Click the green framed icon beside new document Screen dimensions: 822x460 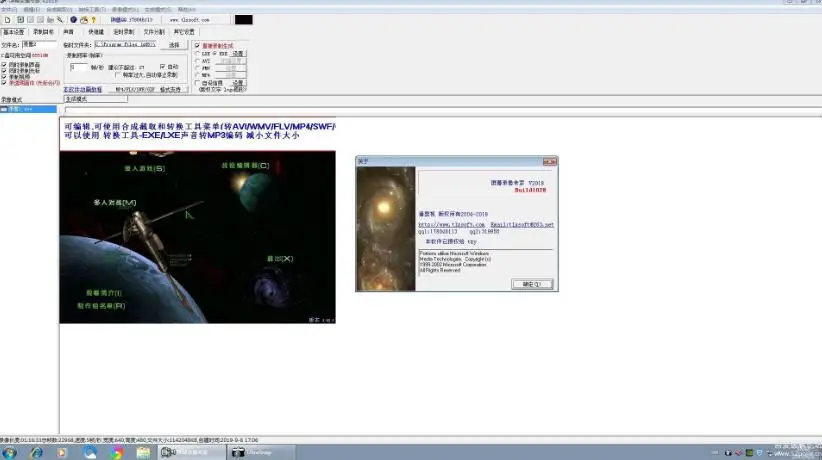[20, 20]
